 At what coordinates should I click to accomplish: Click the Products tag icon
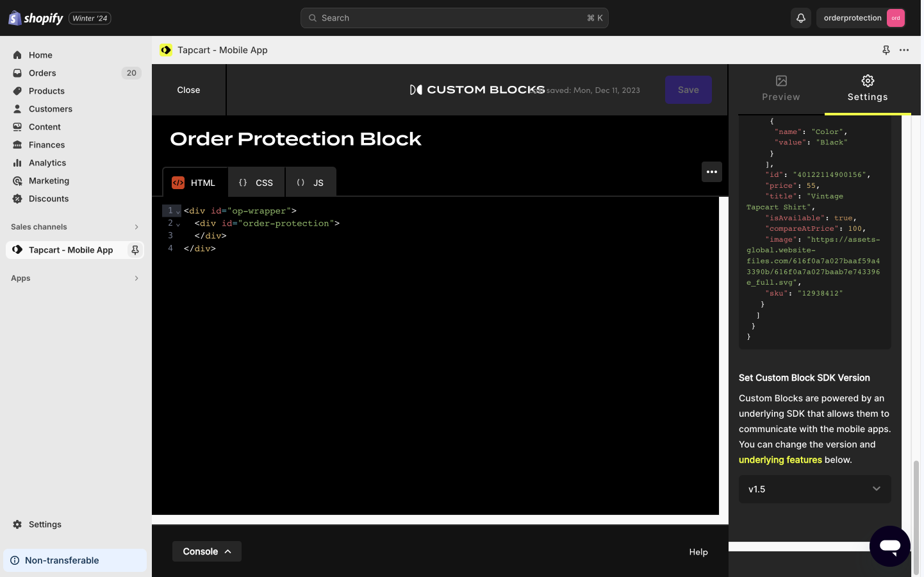17,91
